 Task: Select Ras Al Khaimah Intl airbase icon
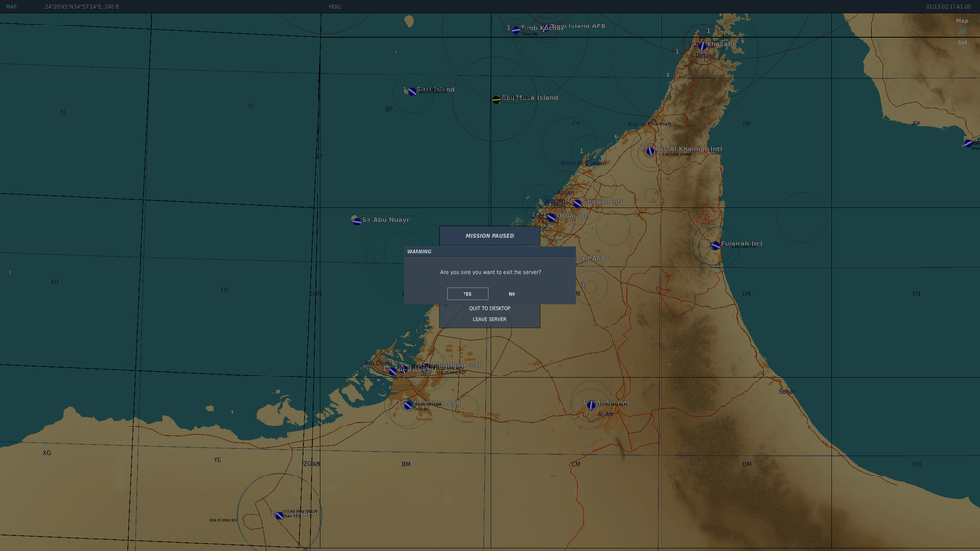click(x=650, y=151)
